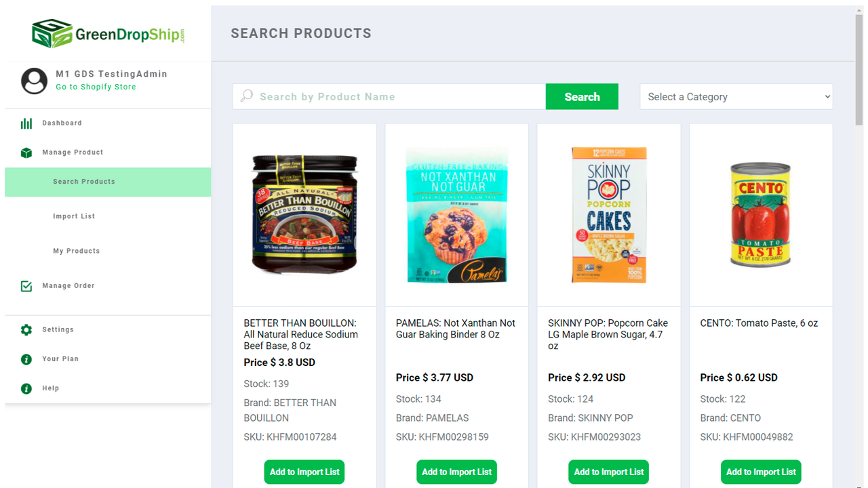Select the Search Products menu item
868x488 pixels.
click(x=83, y=181)
